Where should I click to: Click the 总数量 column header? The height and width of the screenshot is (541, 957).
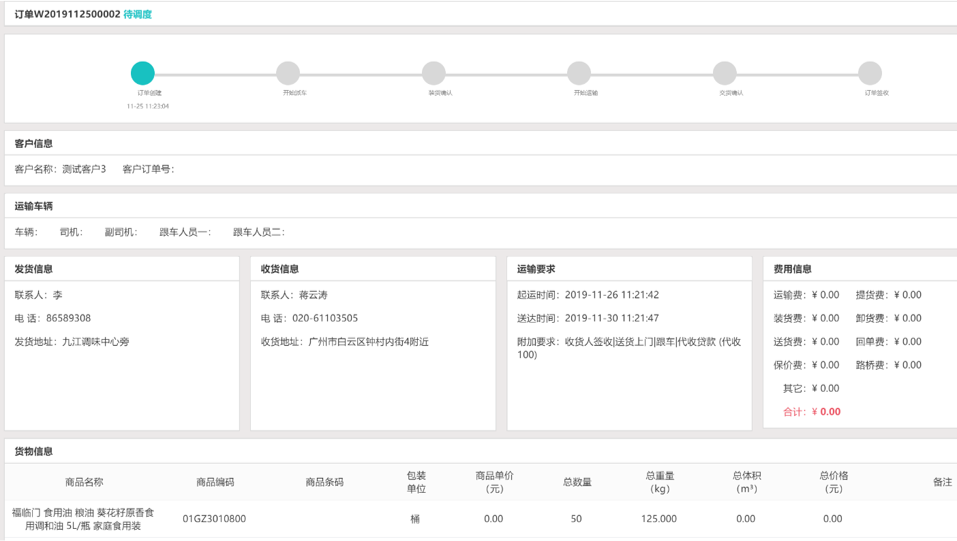577,482
